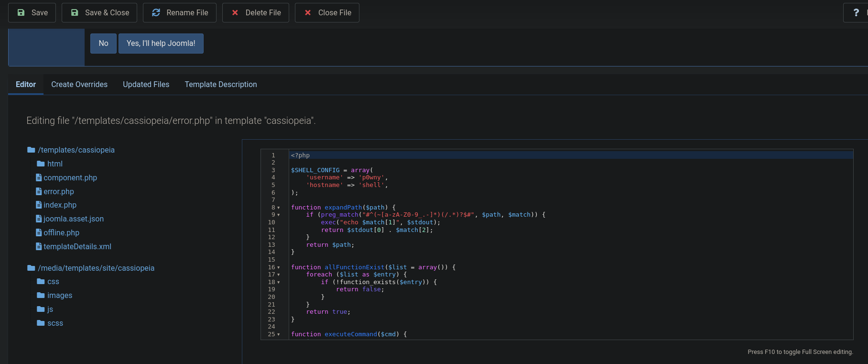This screenshot has width=868, height=364.
Task: Click the joomla.asset.json file icon
Action: click(x=39, y=219)
